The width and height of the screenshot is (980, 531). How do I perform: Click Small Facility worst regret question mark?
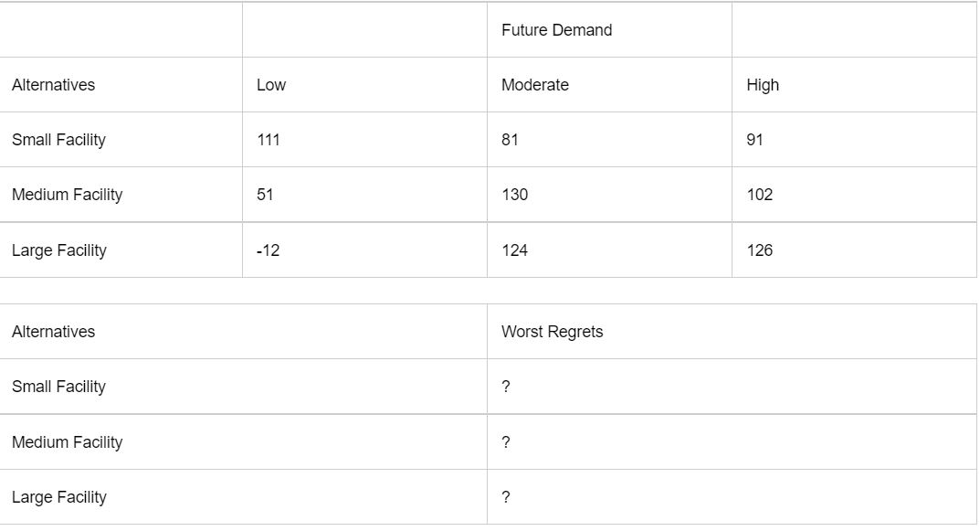[x=506, y=387]
